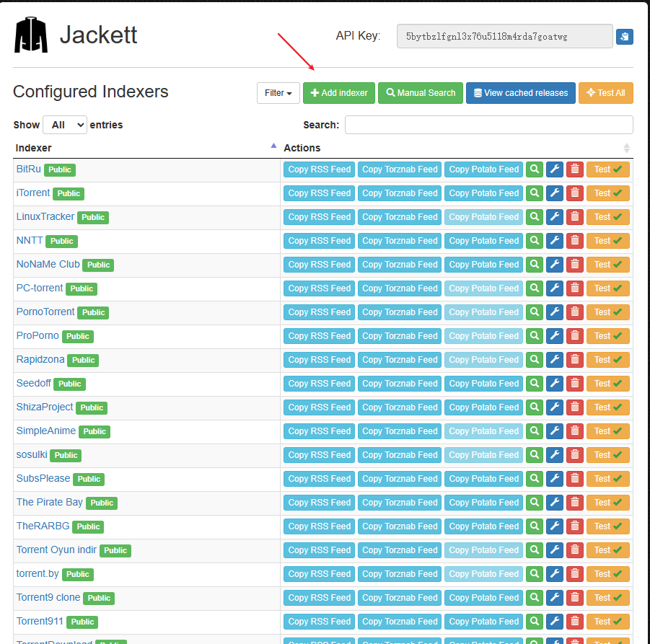The height and width of the screenshot is (644, 650).
Task: Sort table by Indexer column
Action: pyautogui.click(x=146, y=148)
